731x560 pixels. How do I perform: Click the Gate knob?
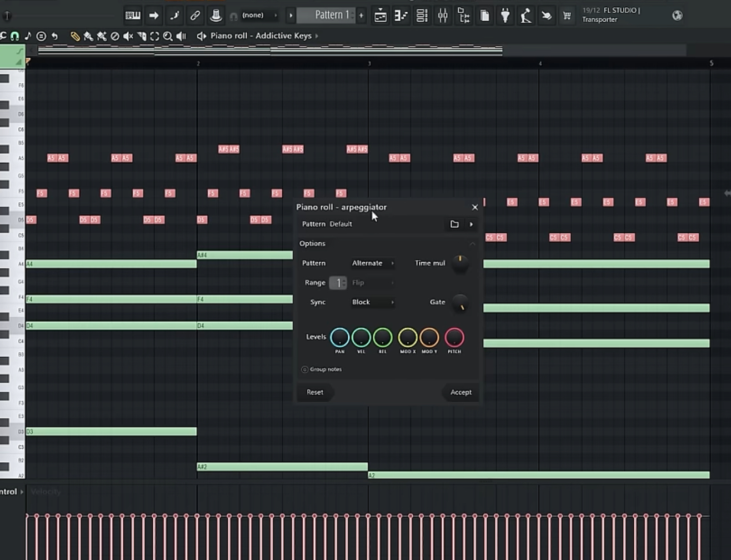pos(460,303)
